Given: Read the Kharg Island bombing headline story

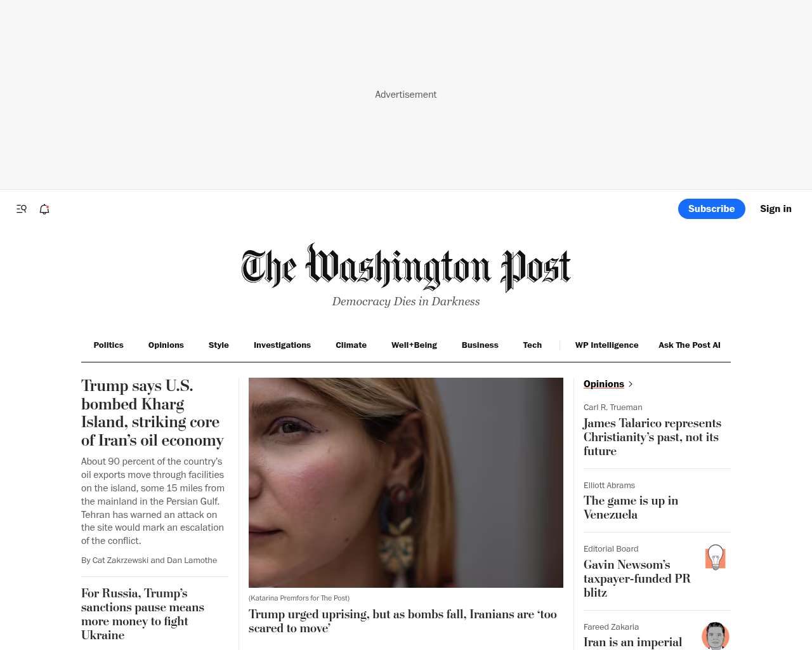Looking at the screenshot, I should (x=152, y=413).
